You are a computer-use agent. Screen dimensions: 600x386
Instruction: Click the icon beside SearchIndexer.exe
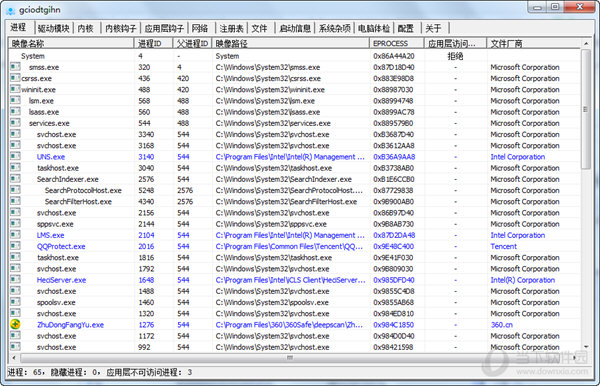(x=15, y=179)
